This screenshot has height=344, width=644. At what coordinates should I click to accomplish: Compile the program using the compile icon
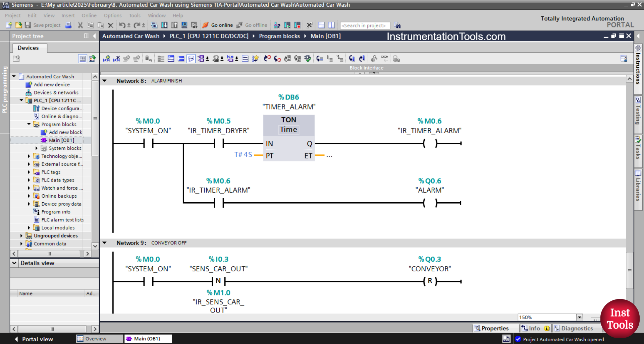153,25
